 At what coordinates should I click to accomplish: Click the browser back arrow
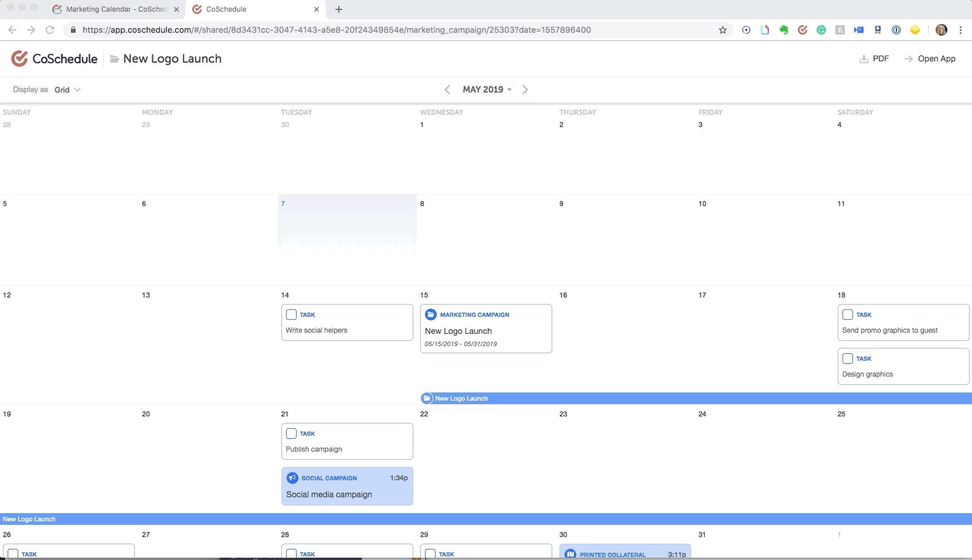tap(12, 30)
